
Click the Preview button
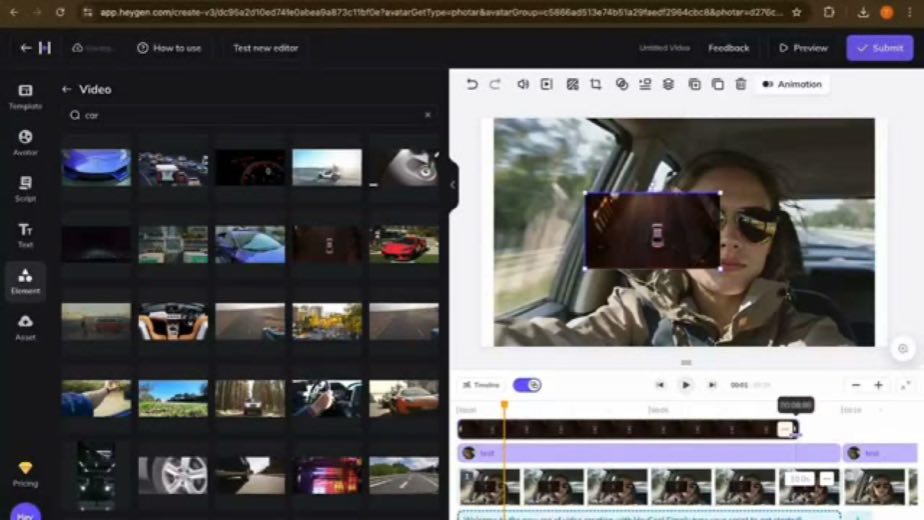(803, 48)
